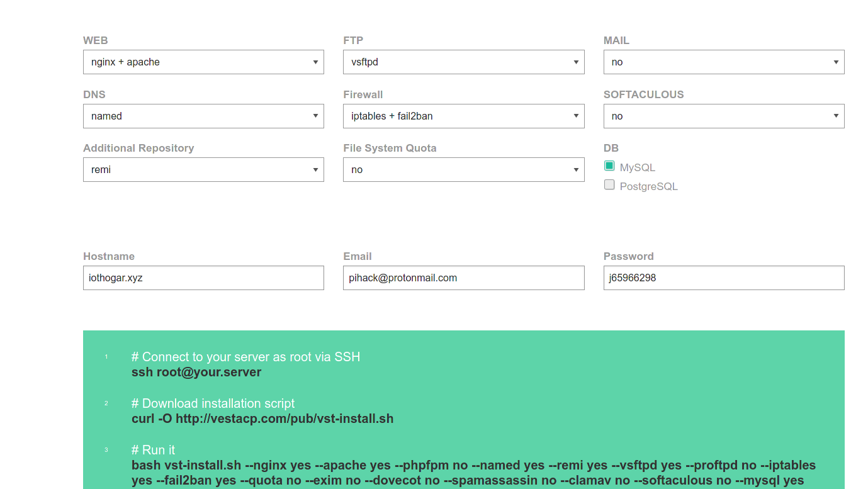
Task: Open the WEB server dropdown
Action: click(x=203, y=62)
